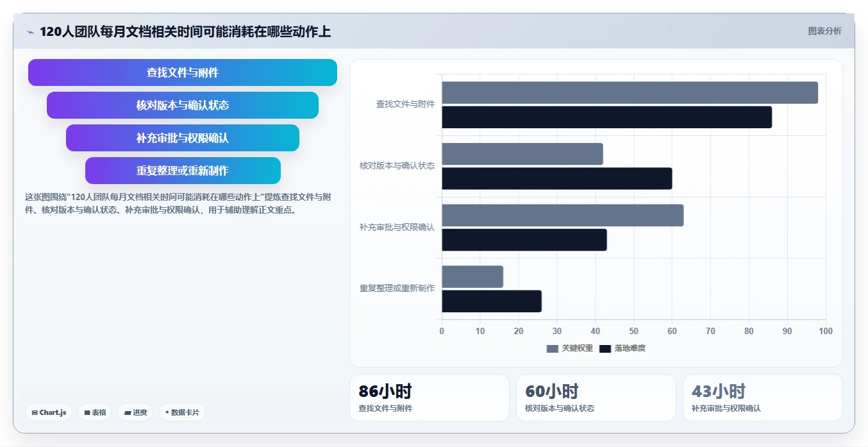Click the x-axis tick label 100
The width and height of the screenshot is (868, 447).
tap(826, 331)
